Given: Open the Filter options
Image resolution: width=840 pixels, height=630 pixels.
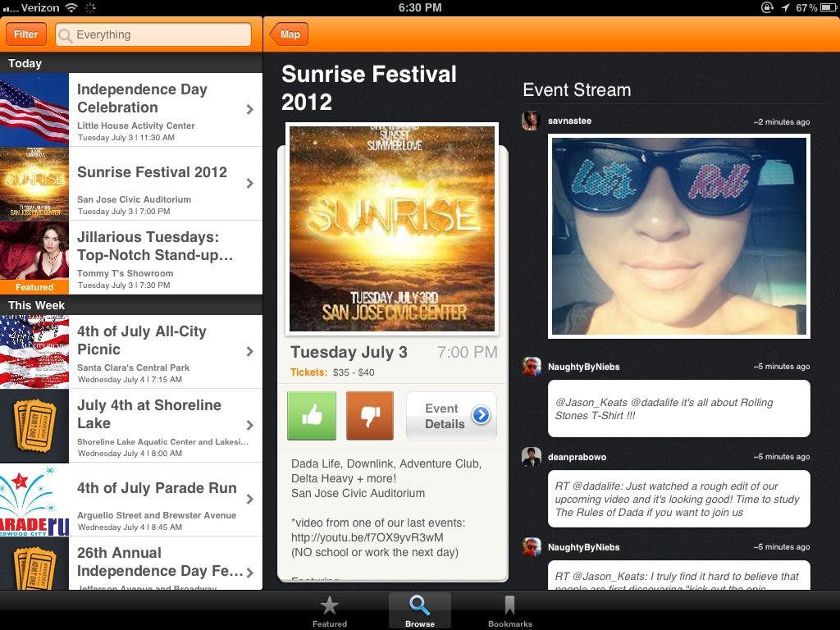Looking at the screenshot, I should pyautogui.click(x=25, y=34).
